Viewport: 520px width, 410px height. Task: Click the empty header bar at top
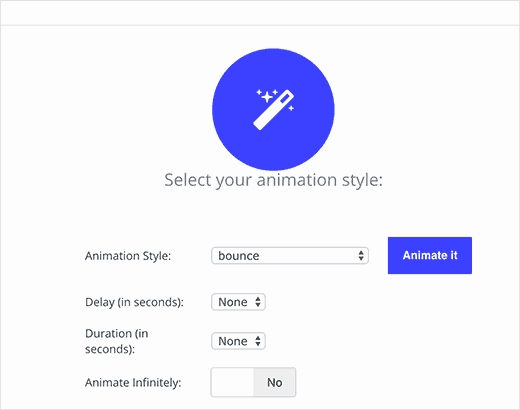point(260,13)
